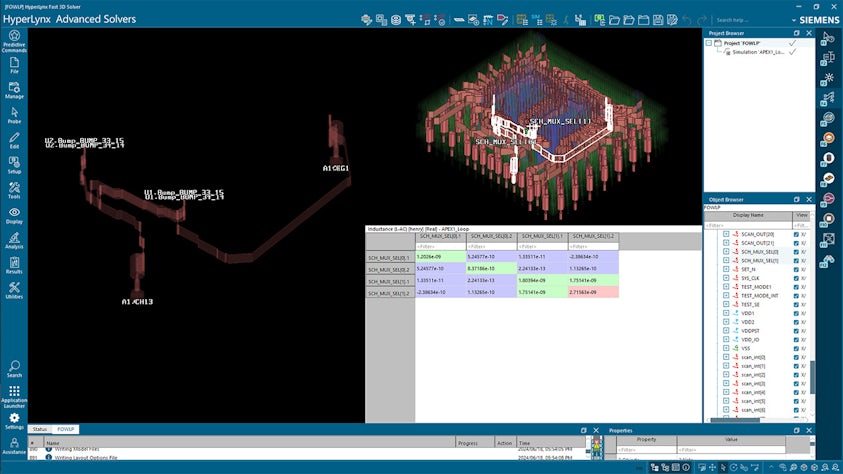The image size is (843, 474).
Task: Click SCH_MUX_SEL[0].1 column header in inductance table
Action: [x=440, y=236]
